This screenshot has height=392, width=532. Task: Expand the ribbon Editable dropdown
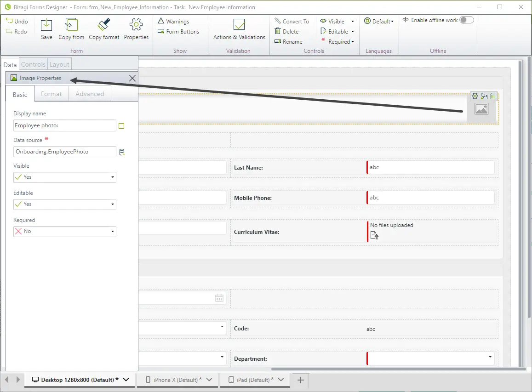[x=353, y=32]
